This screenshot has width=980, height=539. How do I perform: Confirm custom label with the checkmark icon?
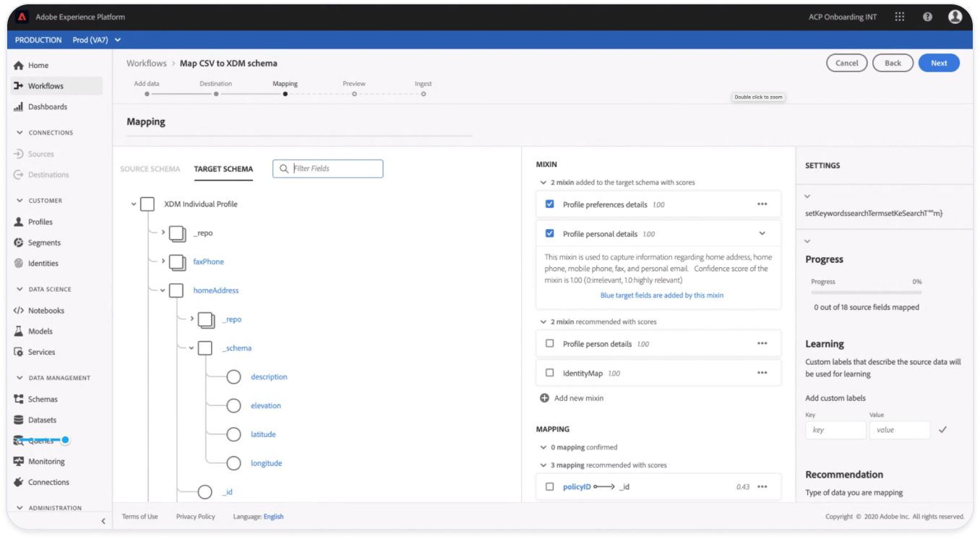point(942,430)
